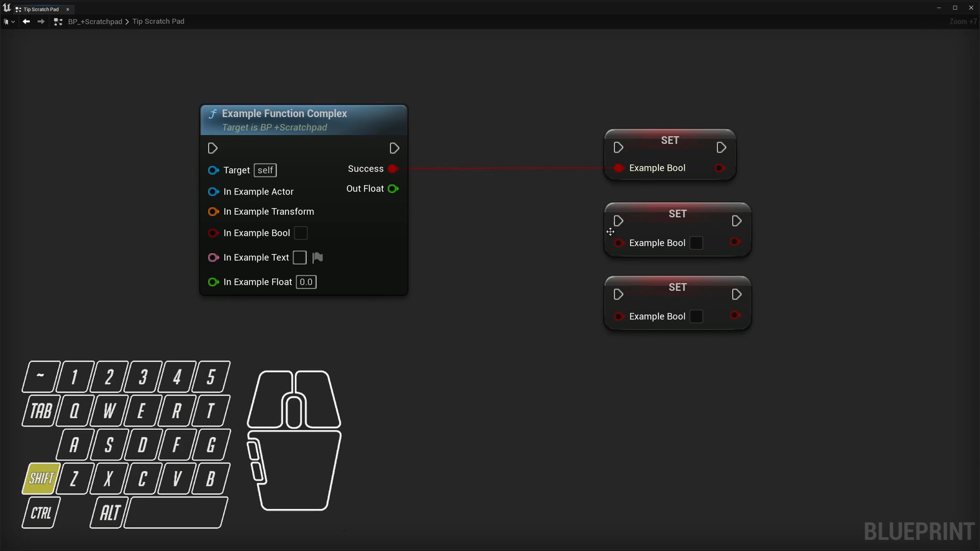The height and width of the screenshot is (551, 980).
Task: Check Example Bool on the middle SET node
Action: tap(696, 243)
